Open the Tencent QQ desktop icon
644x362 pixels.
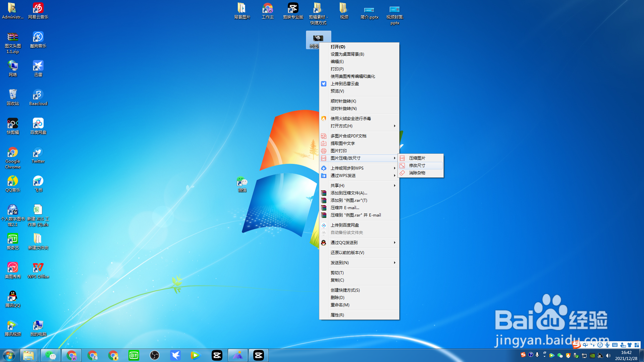[12, 299]
